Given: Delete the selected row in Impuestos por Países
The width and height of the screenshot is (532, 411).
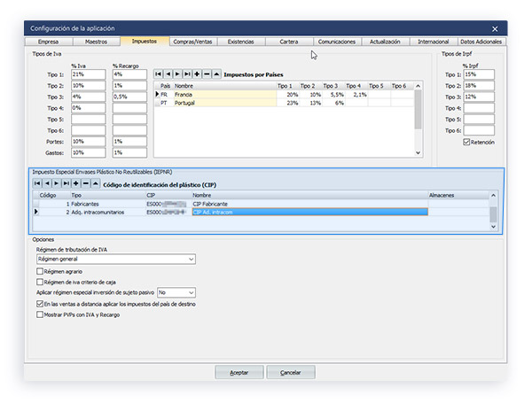Looking at the screenshot, I should 207,74.
